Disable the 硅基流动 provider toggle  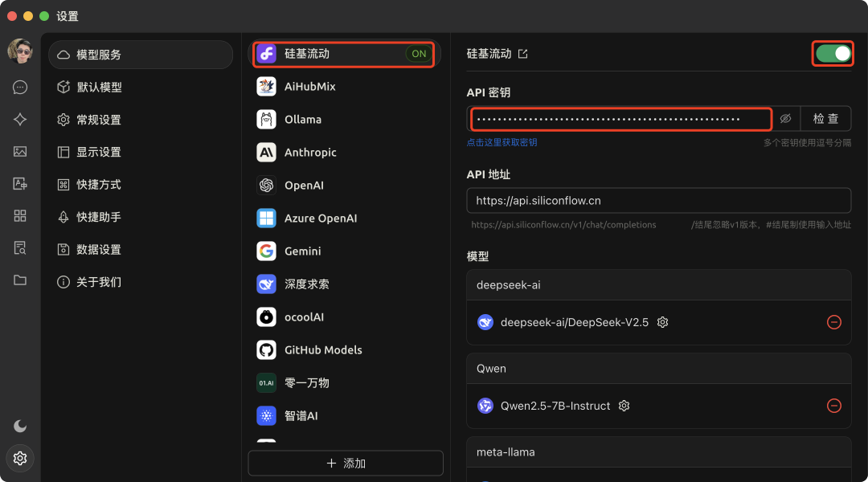coord(833,53)
